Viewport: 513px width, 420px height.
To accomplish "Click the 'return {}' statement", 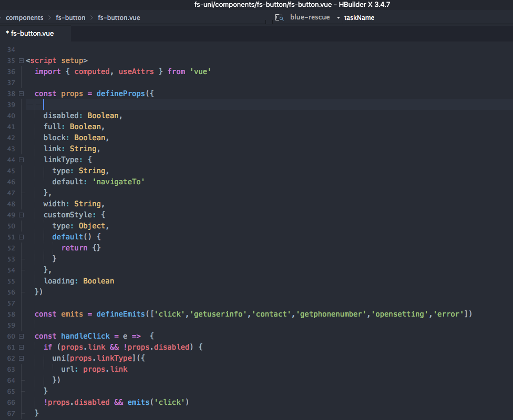I will tap(81, 248).
